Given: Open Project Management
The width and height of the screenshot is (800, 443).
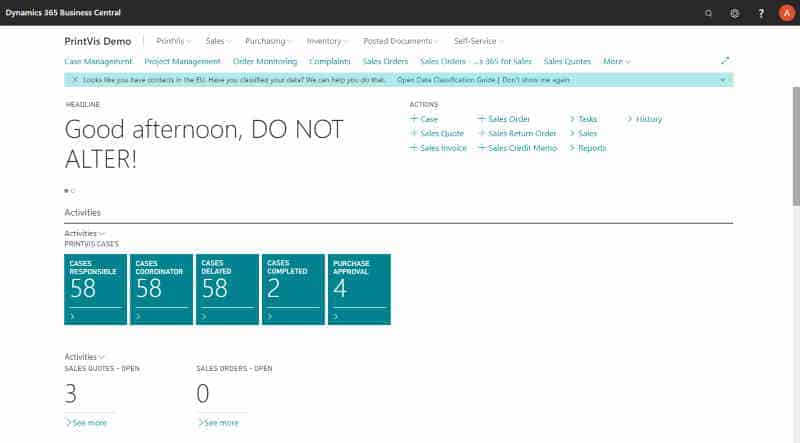Looking at the screenshot, I should 182,61.
